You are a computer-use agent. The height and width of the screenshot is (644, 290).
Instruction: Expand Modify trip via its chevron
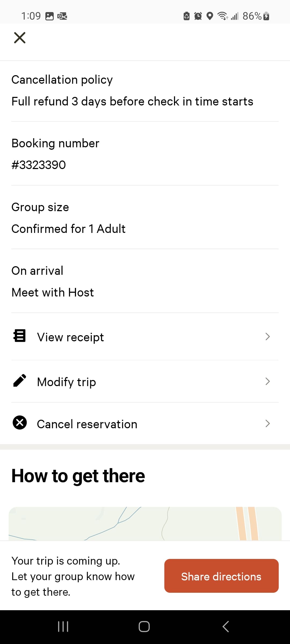pyautogui.click(x=267, y=381)
